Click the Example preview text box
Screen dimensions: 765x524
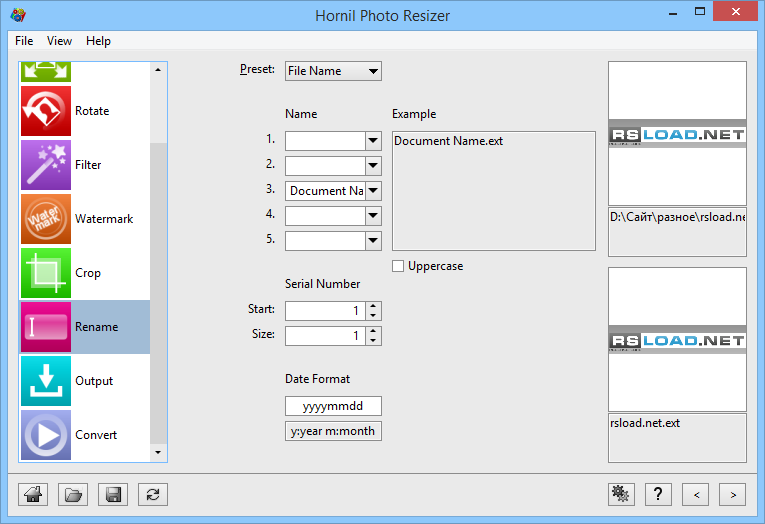tap(494, 191)
